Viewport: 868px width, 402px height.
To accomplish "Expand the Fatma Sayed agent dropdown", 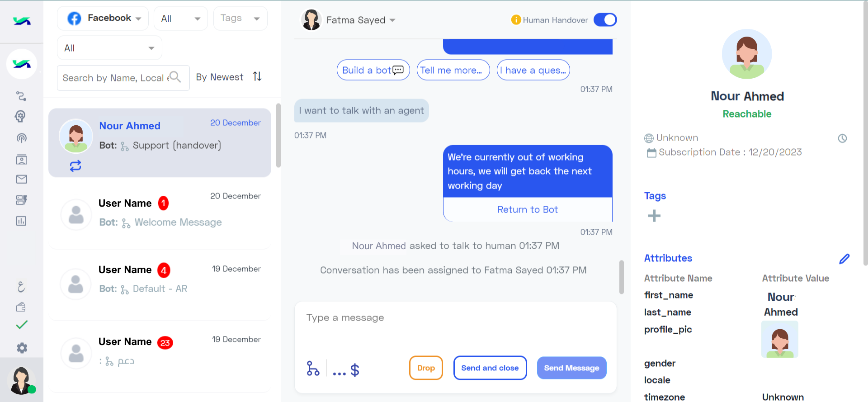I will click(349, 20).
